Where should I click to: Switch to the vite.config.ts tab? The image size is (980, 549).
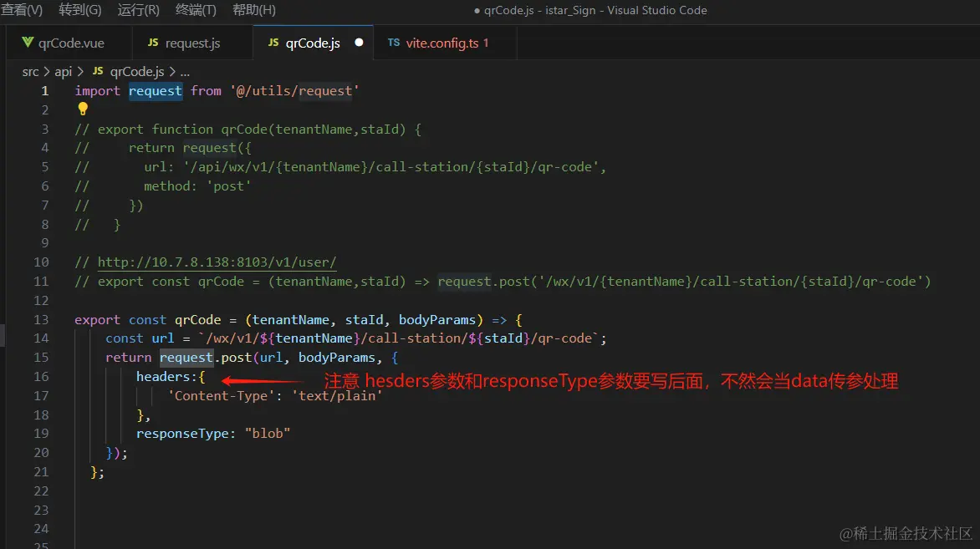pos(445,43)
